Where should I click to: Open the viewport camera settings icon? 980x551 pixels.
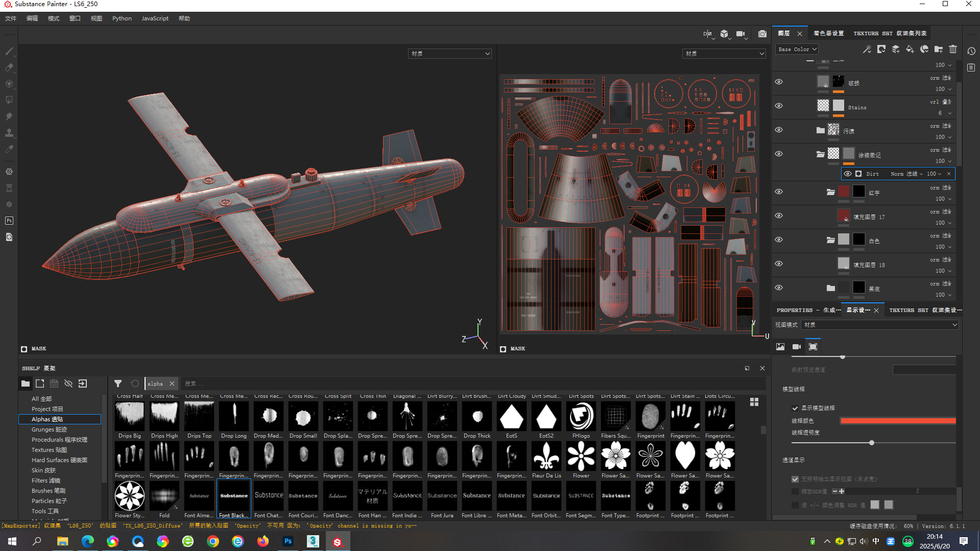(x=741, y=34)
